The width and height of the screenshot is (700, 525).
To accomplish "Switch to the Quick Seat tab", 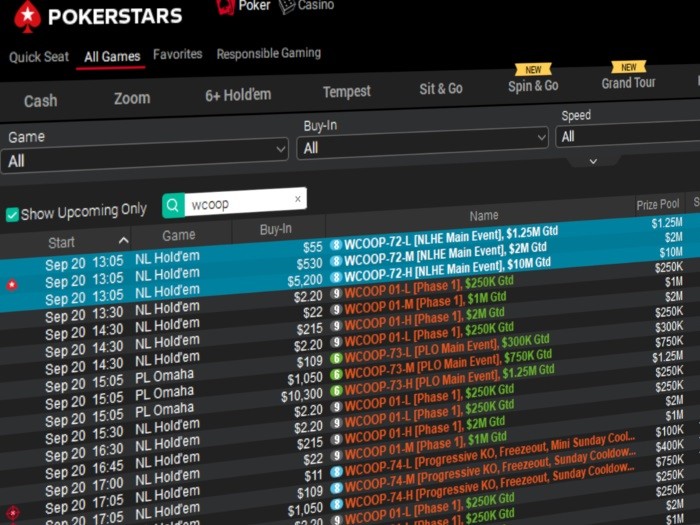I will (x=39, y=57).
